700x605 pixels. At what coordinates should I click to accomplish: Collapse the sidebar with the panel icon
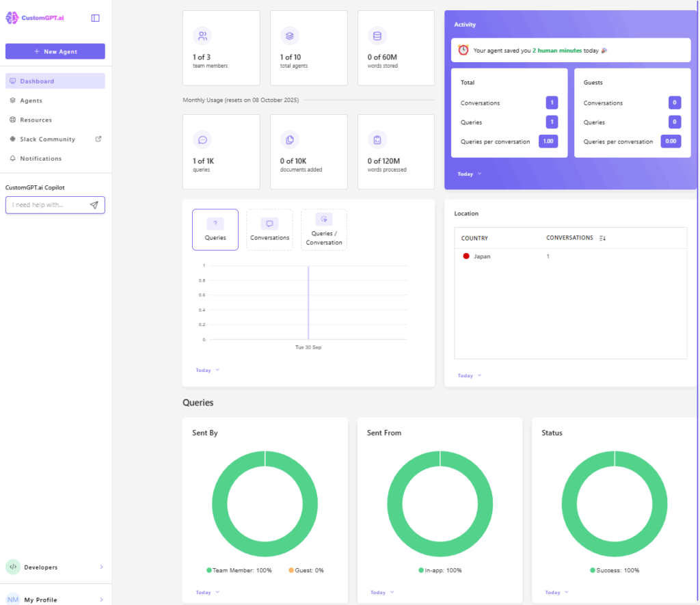click(95, 18)
